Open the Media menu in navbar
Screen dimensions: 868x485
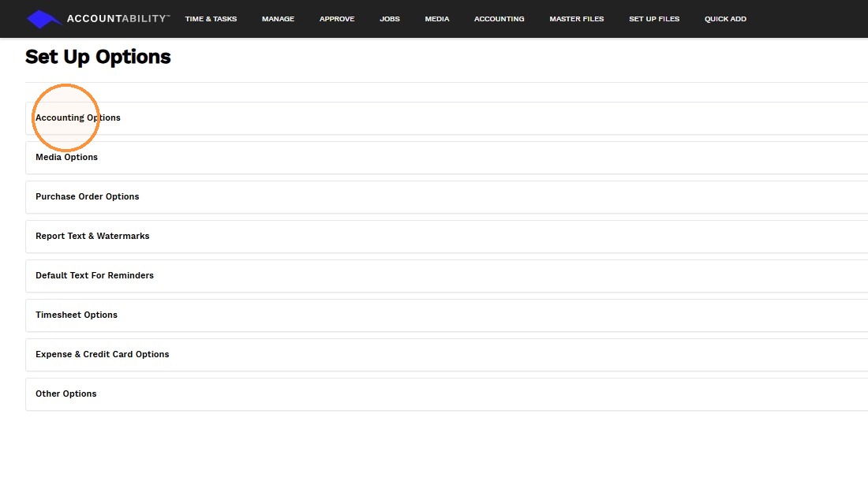click(x=437, y=19)
